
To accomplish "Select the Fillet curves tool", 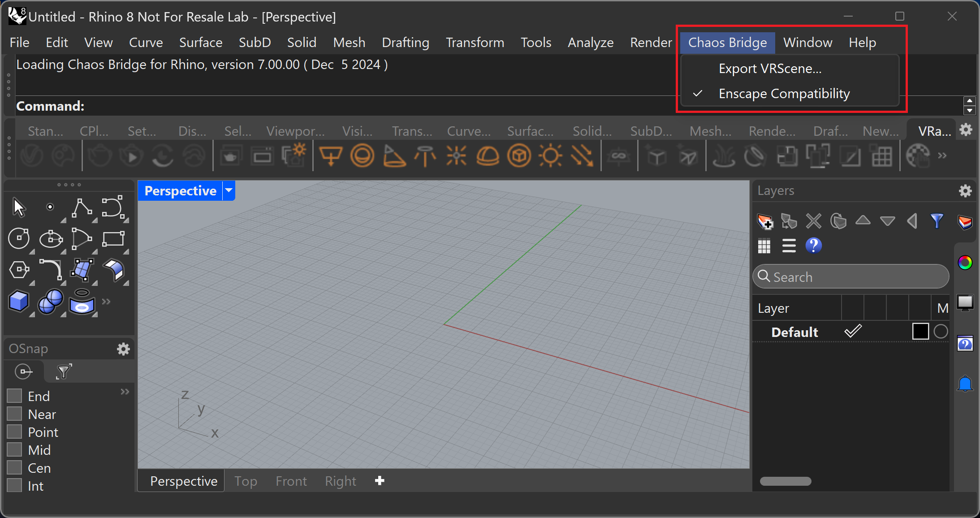I will 51,270.
